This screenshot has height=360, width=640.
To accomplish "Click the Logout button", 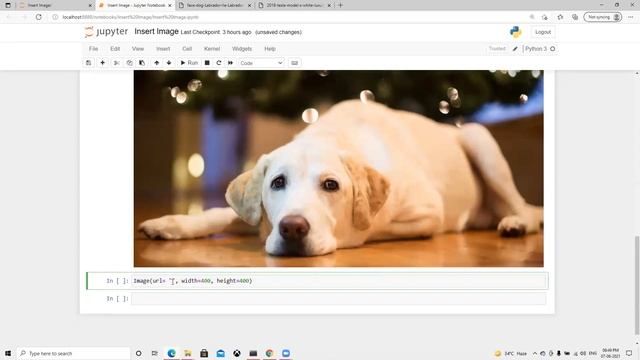I will point(543,32).
